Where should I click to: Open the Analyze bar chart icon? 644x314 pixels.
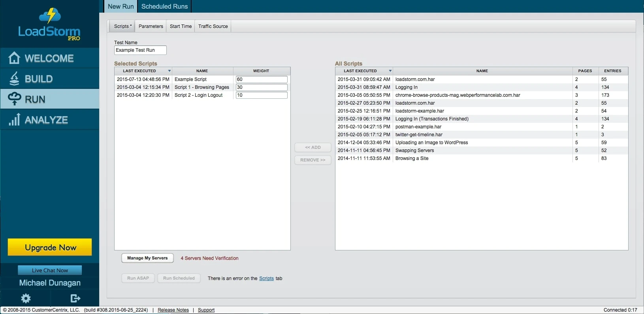click(x=14, y=120)
